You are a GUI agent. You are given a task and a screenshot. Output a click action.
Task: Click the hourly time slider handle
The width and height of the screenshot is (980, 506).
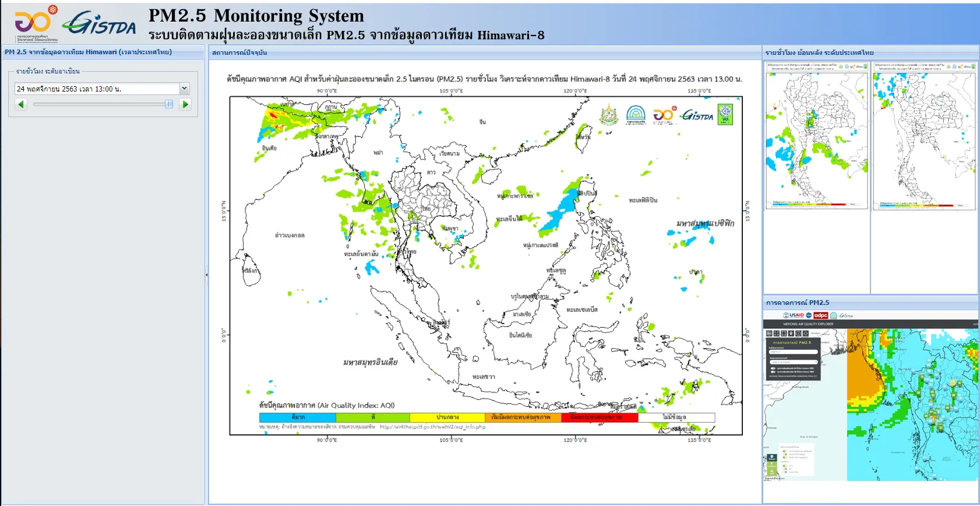(x=169, y=104)
